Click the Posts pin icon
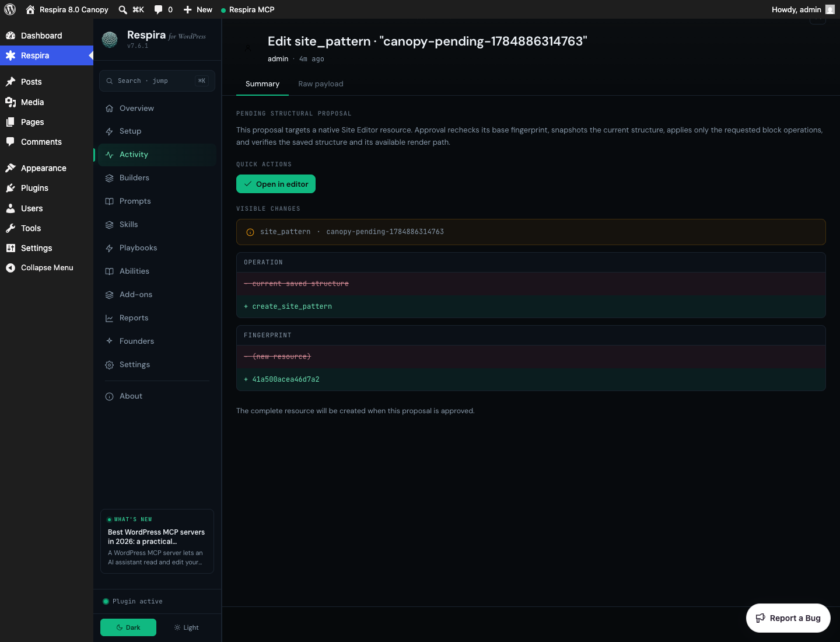840x642 pixels. 10,82
